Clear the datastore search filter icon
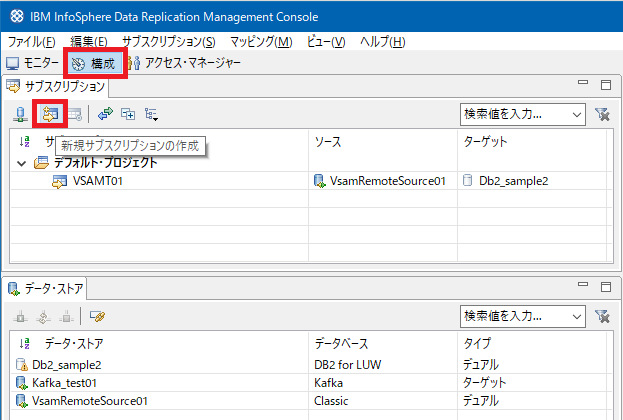The image size is (623, 420). (x=602, y=316)
